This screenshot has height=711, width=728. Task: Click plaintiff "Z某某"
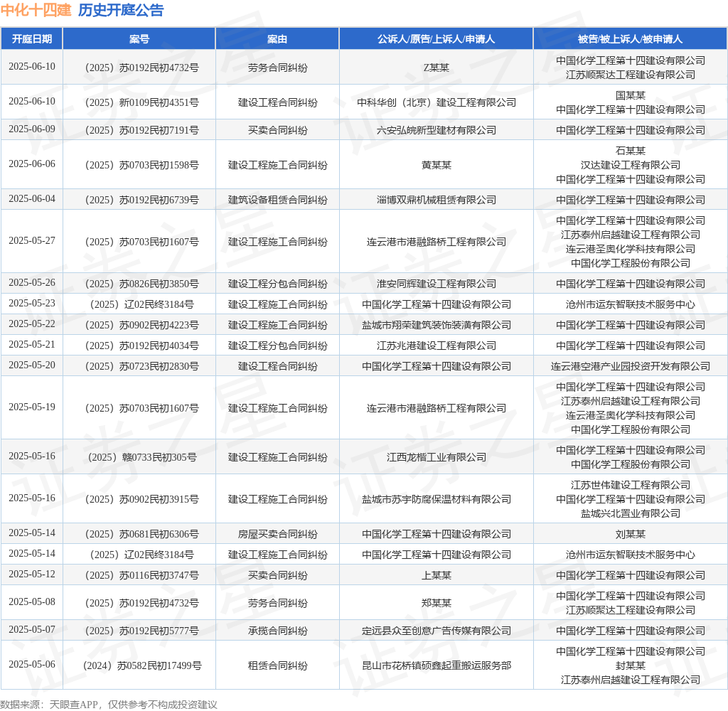437,68
